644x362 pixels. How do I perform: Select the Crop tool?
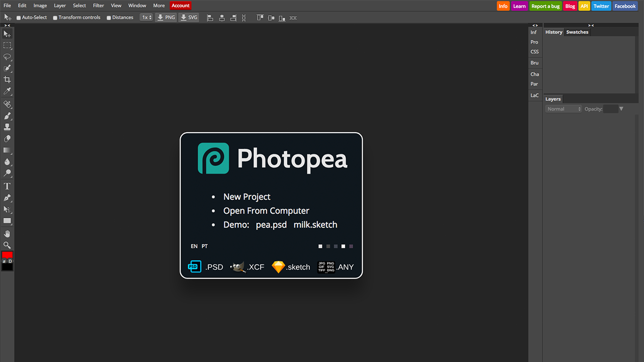pos(7,80)
